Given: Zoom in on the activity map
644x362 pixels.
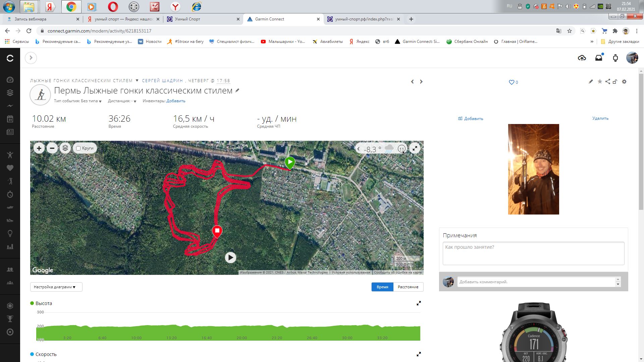Looking at the screenshot, I should pos(39,148).
